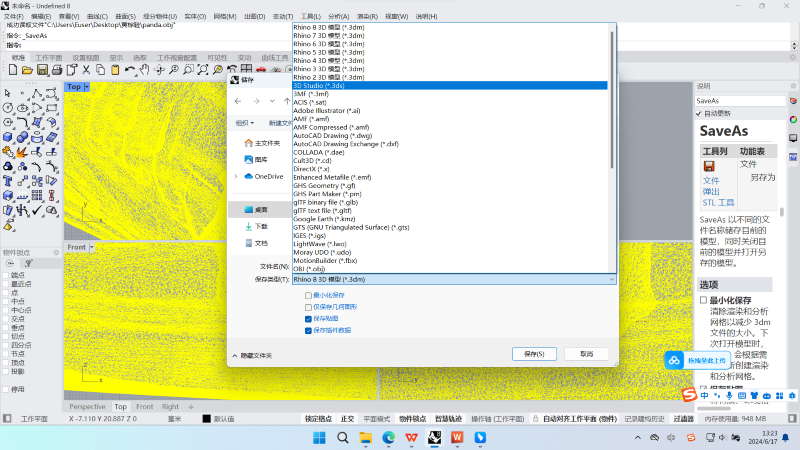This screenshot has height=450, width=800.
Task: Click the Windows Start button
Action: click(319, 438)
